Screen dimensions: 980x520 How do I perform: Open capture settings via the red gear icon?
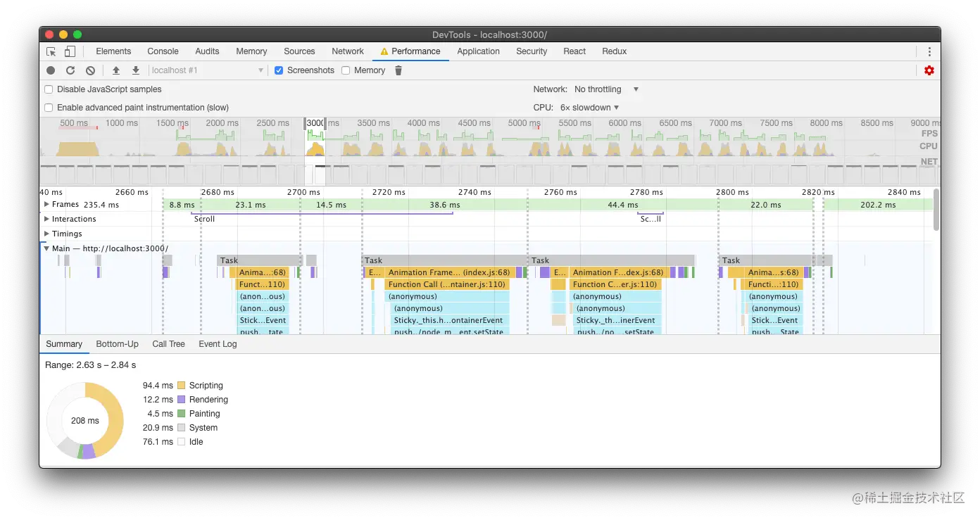[929, 70]
